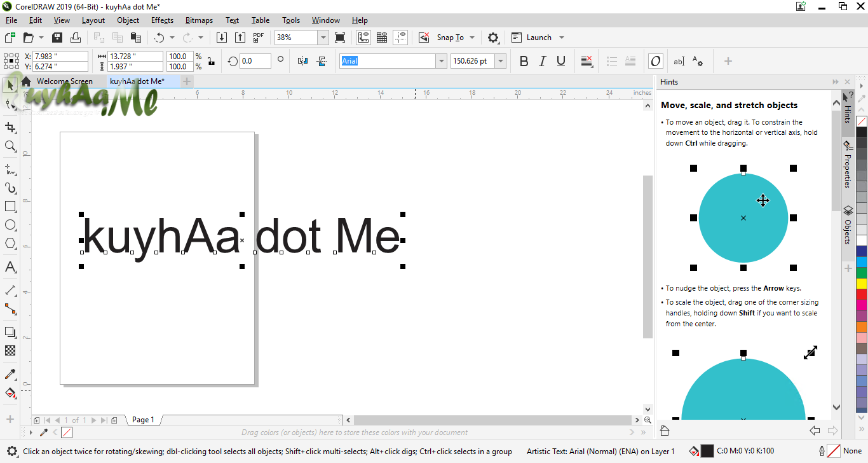868x463 pixels.
Task: Click the fill color swatch in status bar
Action: [x=707, y=452]
